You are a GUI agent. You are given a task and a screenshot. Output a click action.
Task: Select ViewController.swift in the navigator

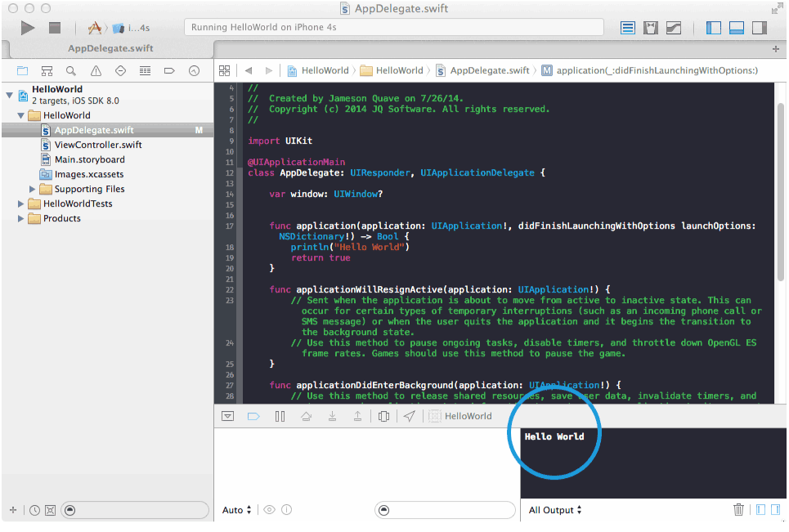tap(97, 144)
